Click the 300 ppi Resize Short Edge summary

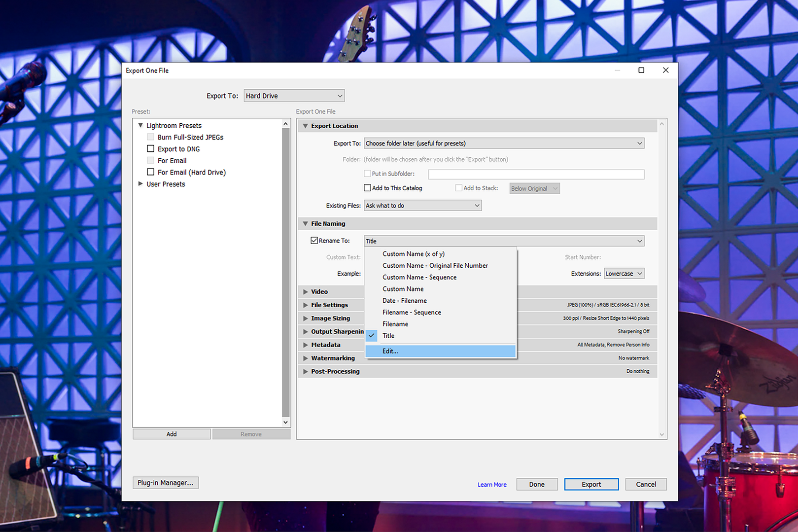tap(606, 319)
